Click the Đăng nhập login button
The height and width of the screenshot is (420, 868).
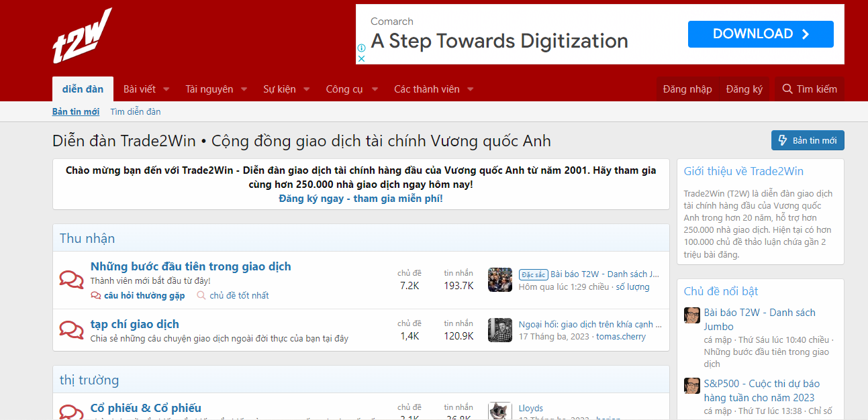click(687, 89)
